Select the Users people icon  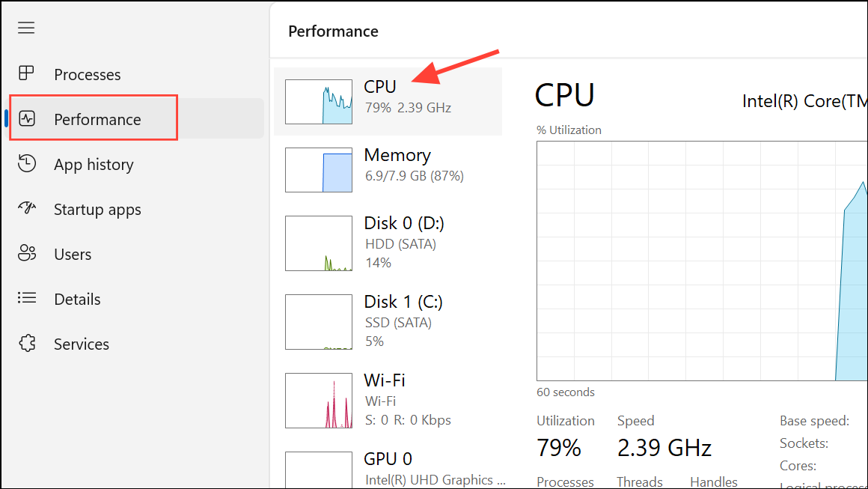pyautogui.click(x=27, y=253)
